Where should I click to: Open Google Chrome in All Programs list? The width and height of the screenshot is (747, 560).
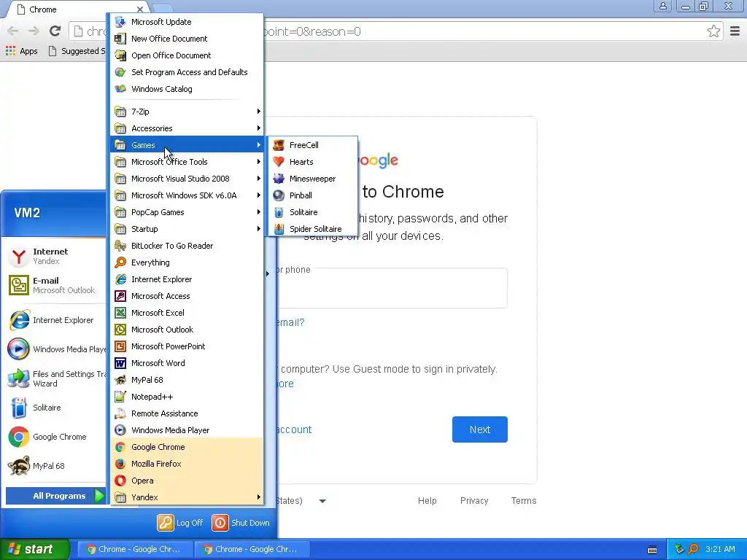[187, 447]
